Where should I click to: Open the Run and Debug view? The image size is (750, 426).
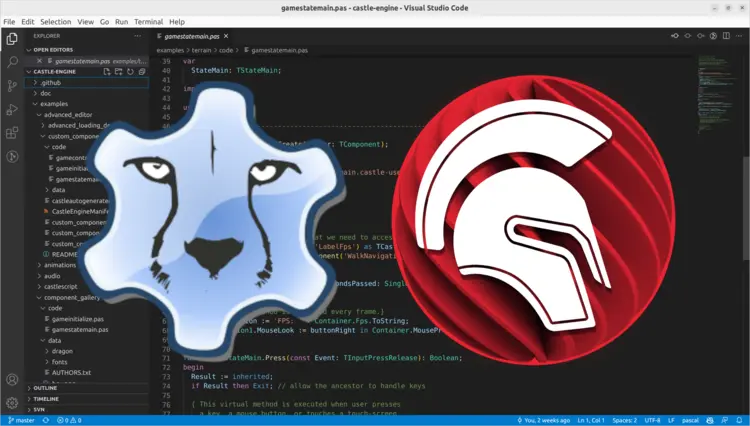(x=12, y=109)
